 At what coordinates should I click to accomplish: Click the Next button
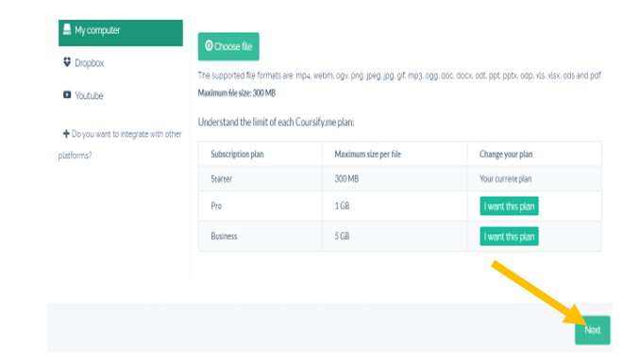[x=593, y=330]
